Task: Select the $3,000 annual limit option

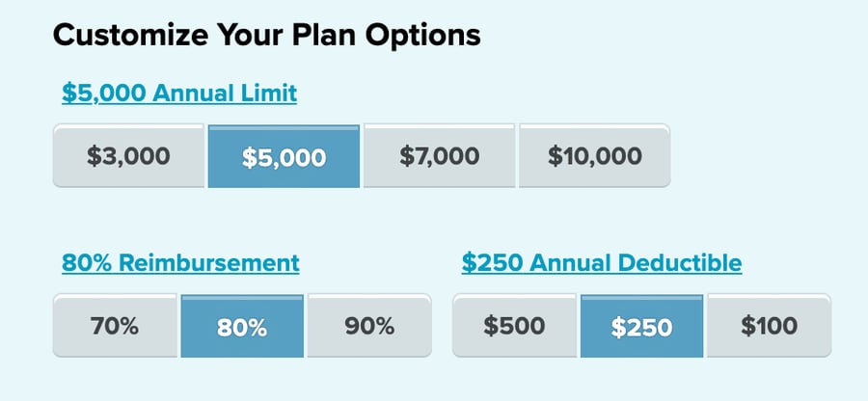Action: 128,156
